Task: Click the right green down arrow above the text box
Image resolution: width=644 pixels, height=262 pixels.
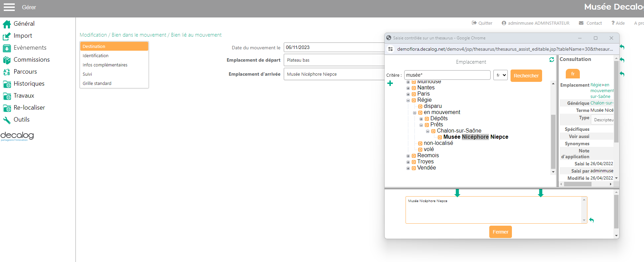Action: pyautogui.click(x=541, y=193)
